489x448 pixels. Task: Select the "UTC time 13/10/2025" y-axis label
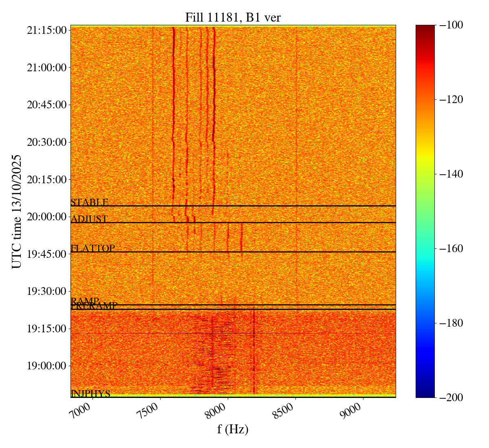click(x=17, y=211)
